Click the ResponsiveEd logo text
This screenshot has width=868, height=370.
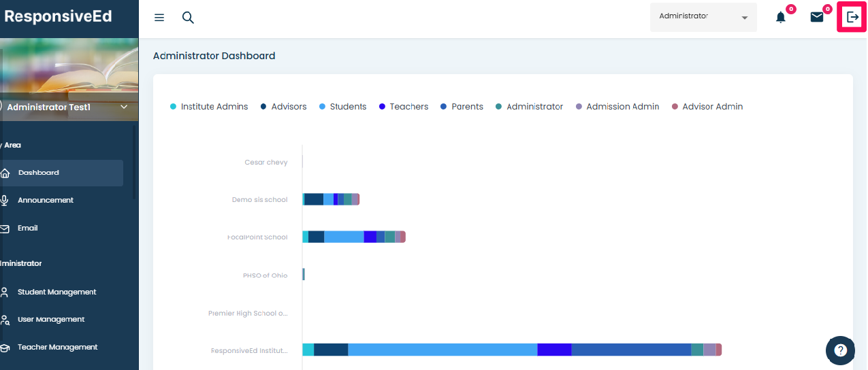click(58, 17)
